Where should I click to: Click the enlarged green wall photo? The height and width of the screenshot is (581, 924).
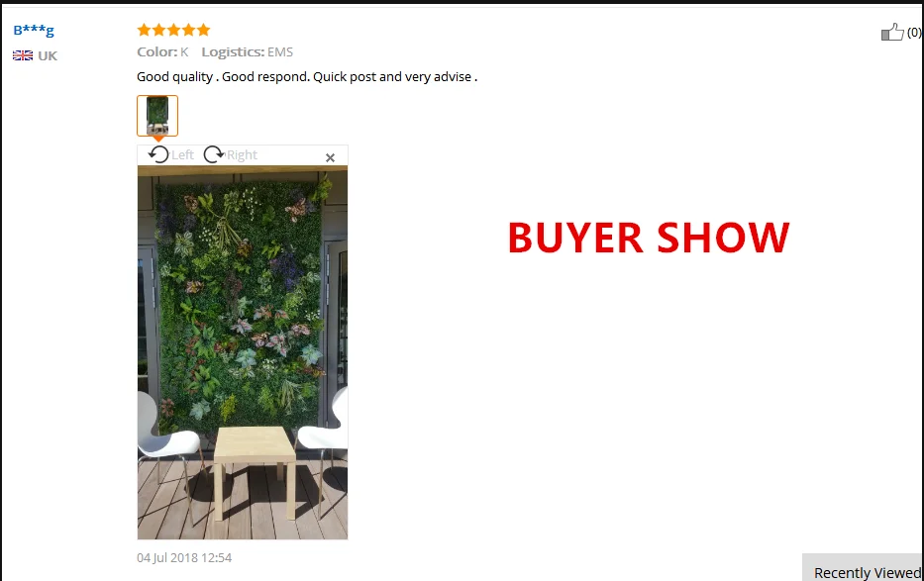click(x=243, y=352)
